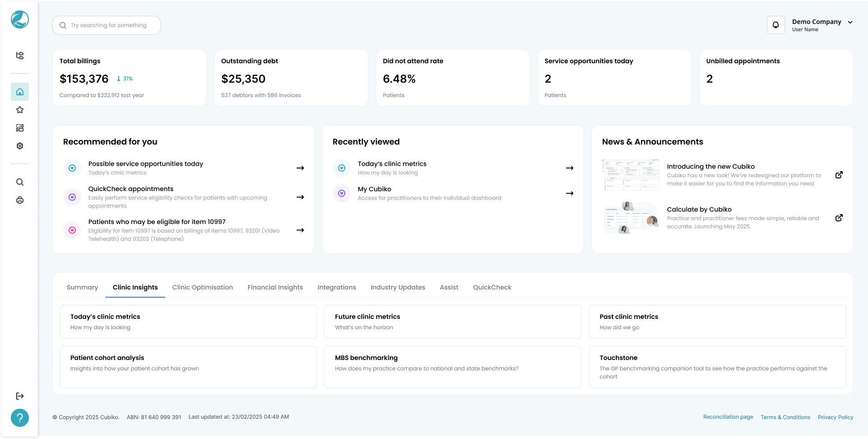Click the logout icon in the sidebar
868x439 pixels.
point(20,396)
